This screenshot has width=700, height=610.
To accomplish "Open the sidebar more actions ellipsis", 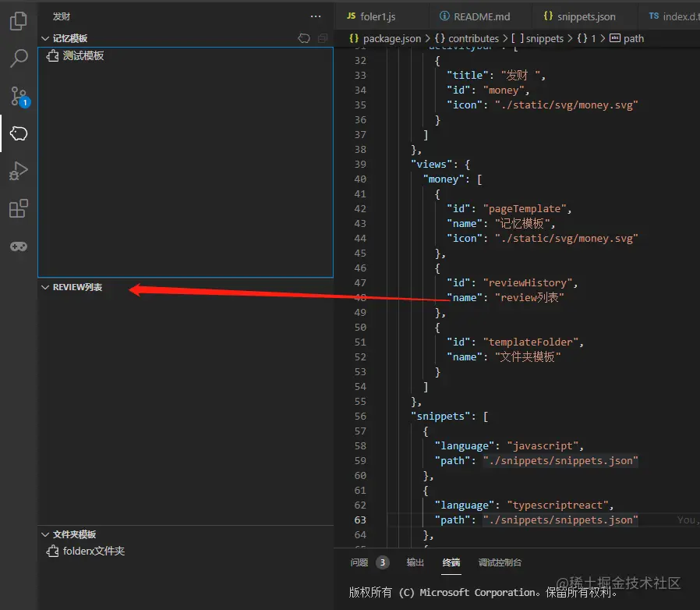I will point(316,16).
